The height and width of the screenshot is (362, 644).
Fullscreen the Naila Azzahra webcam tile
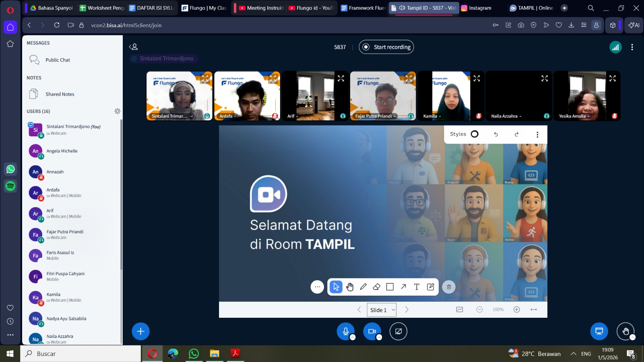coord(545,78)
